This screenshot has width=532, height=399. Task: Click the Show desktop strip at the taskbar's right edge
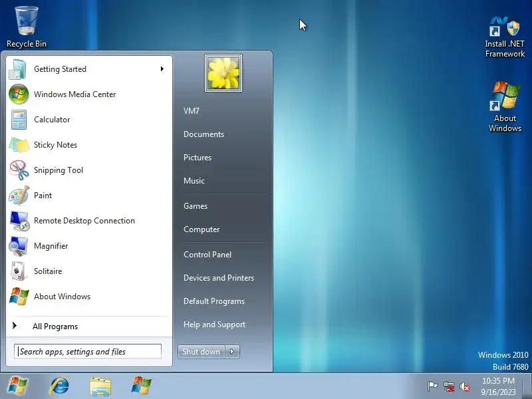(x=528, y=386)
